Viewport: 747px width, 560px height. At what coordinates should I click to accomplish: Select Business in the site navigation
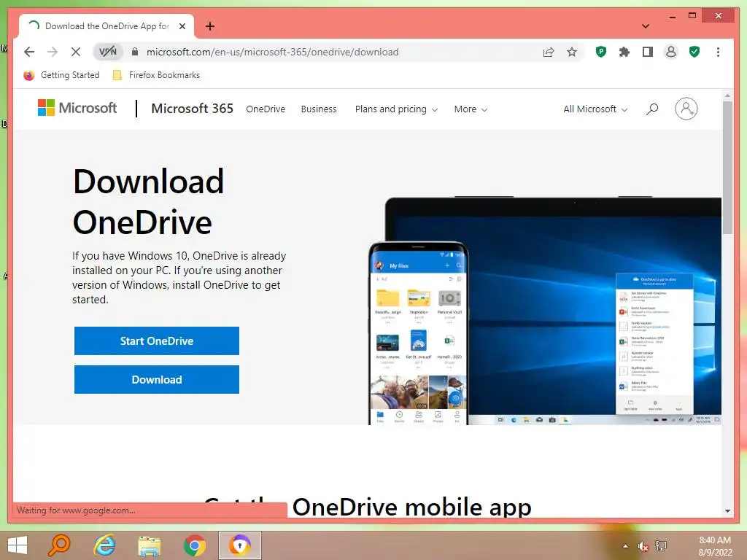pos(319,109)
